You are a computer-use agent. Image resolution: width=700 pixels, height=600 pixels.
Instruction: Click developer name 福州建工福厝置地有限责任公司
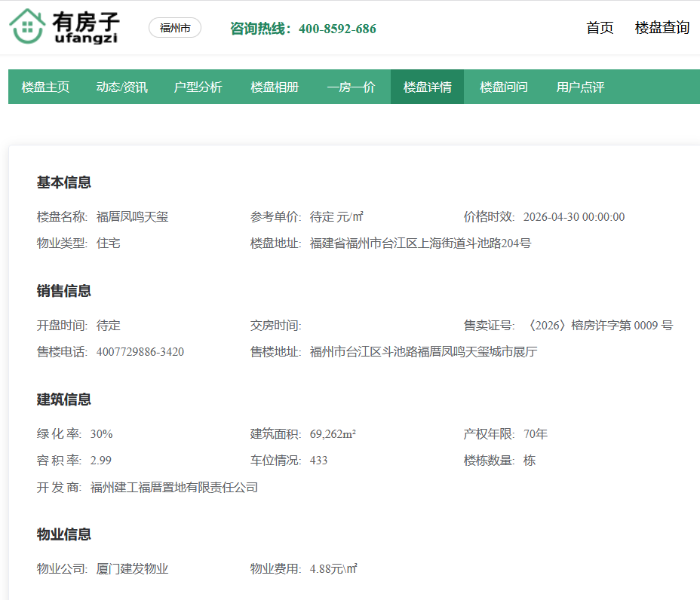[174, 488]
